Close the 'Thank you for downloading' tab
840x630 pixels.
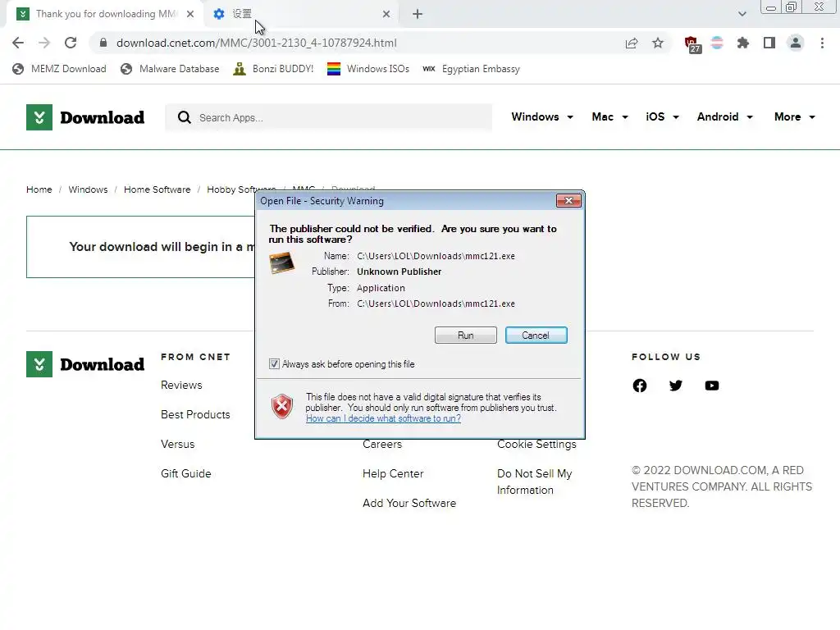[190, 15]
